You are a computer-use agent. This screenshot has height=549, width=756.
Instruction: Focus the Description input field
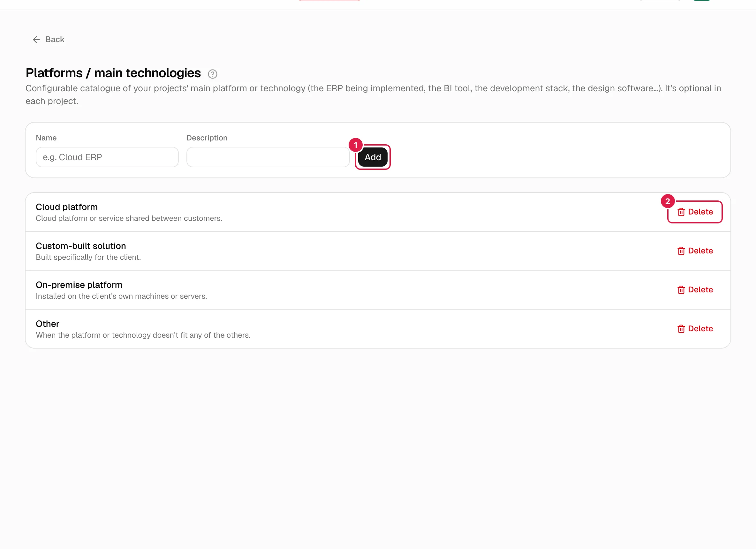268,157
